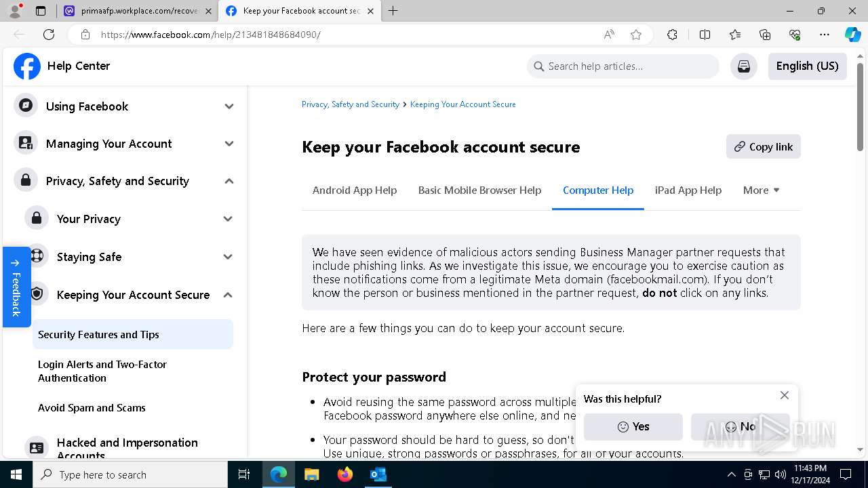Open Task View on taskbar
Image resolution: width=868 pixels, height=488 pixels.
[244, 474]
